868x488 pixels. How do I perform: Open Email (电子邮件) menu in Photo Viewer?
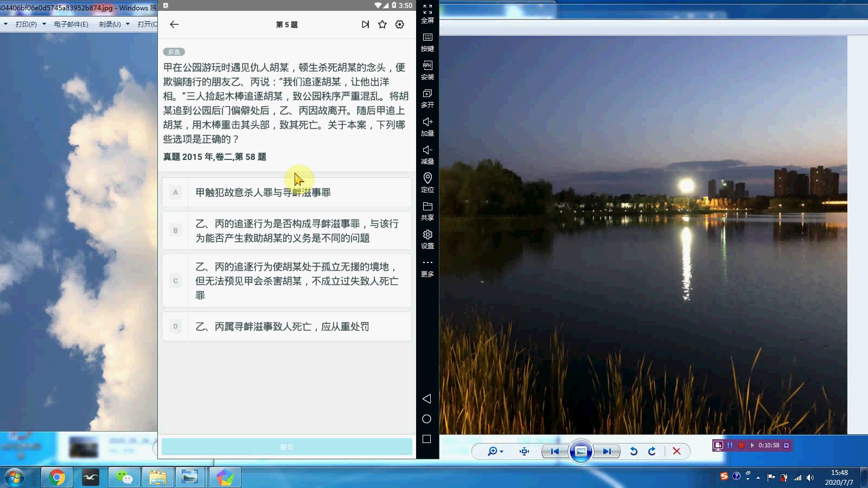tap(71, 24)
